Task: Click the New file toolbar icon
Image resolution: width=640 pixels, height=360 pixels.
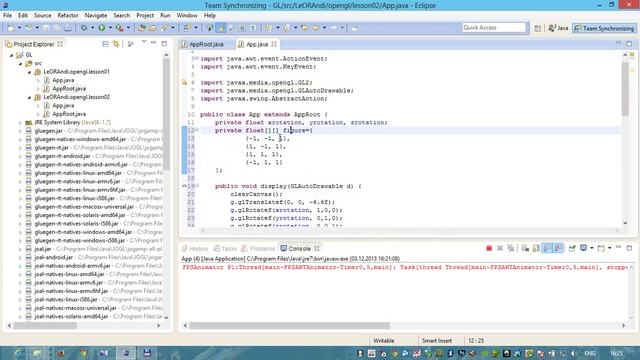Action: [x=11, y=28]
